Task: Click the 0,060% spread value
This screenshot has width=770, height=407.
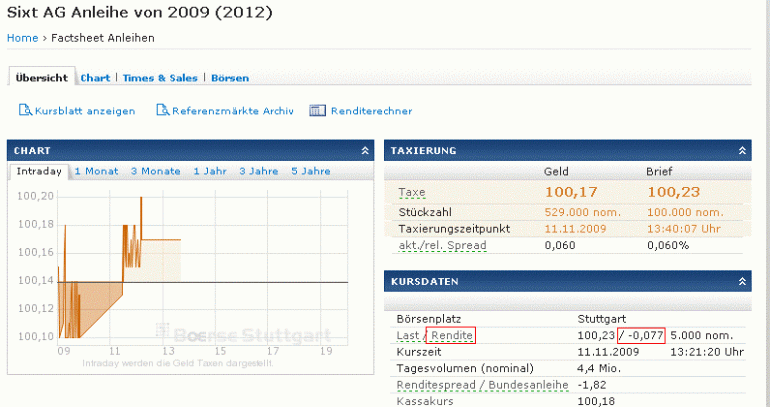Action: (668, 245)
